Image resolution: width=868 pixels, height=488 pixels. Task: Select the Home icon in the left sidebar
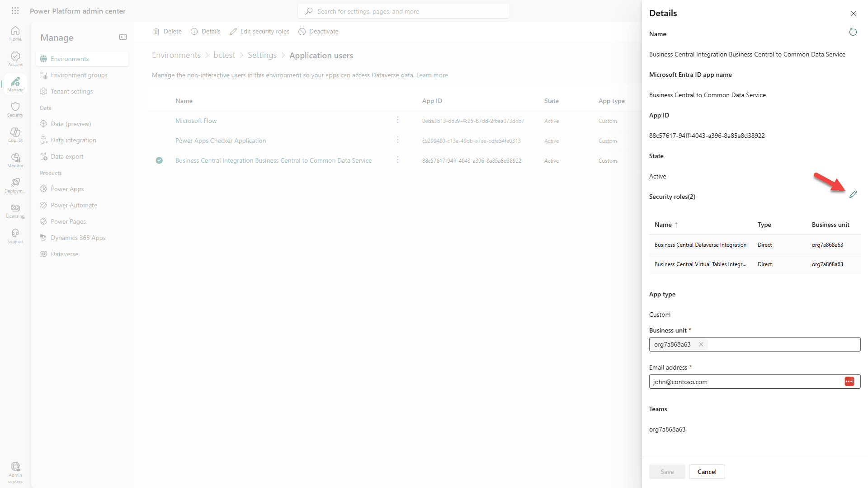[15, 33]
